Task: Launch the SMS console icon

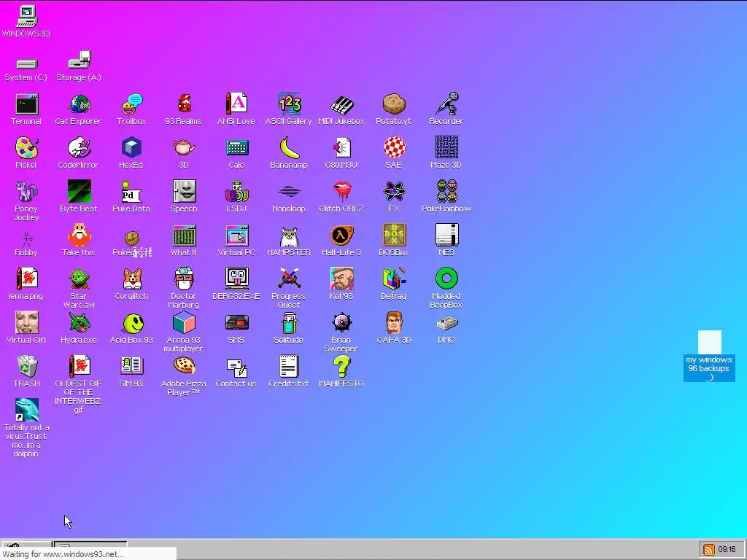Action: [237, 323]
